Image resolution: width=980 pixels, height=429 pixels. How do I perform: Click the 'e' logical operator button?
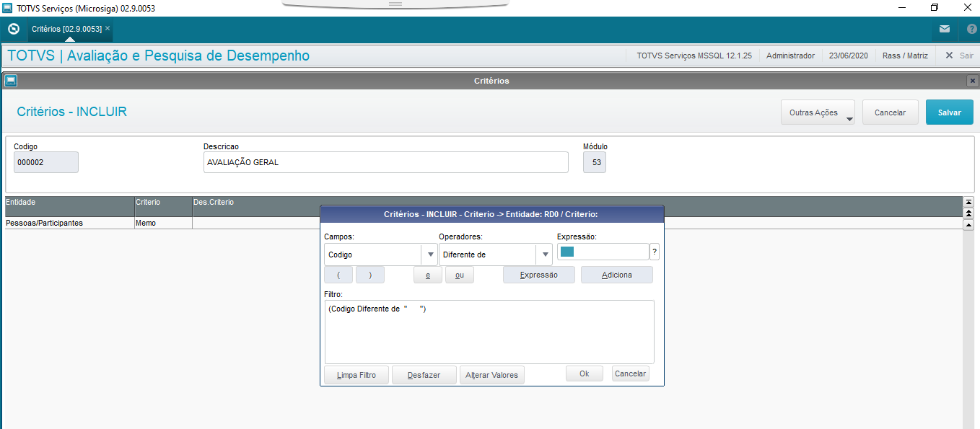tap(428, 275)
